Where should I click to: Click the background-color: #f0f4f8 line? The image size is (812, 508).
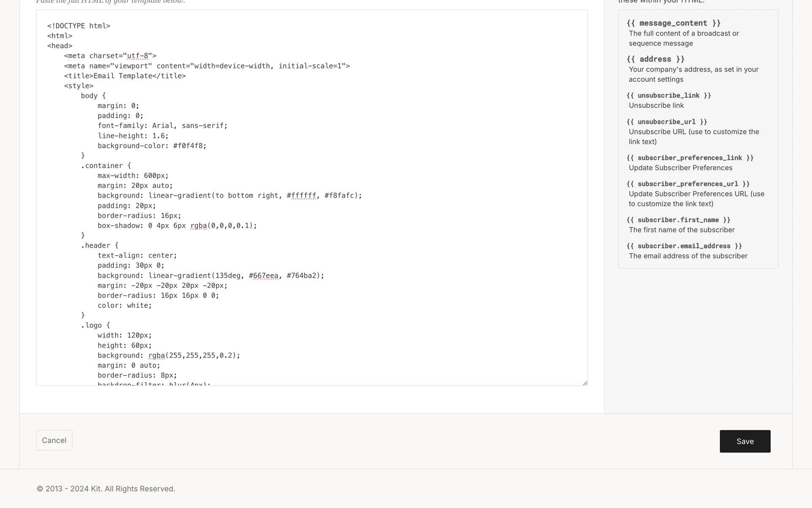152,146
